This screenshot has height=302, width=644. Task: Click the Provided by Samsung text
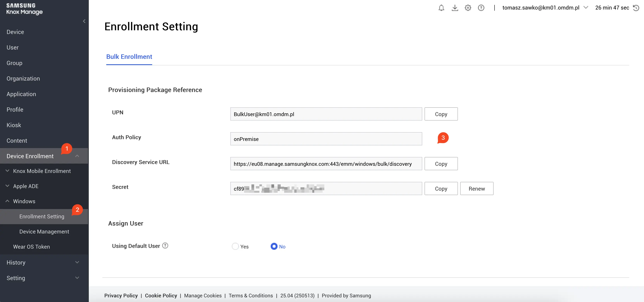[x=346, y=295]
